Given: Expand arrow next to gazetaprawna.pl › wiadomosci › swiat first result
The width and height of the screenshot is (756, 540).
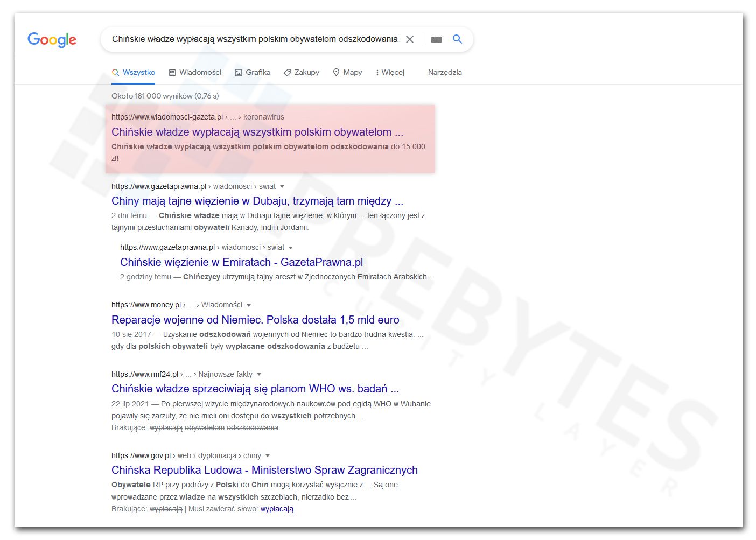Looking at the screenshot, I should click(x=282, y=187).
